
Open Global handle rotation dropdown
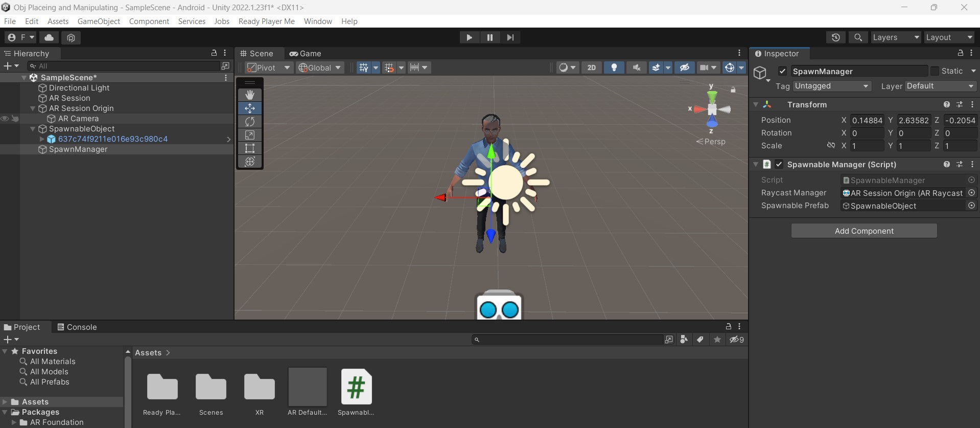pyautogui.click(x=320, y=67)
